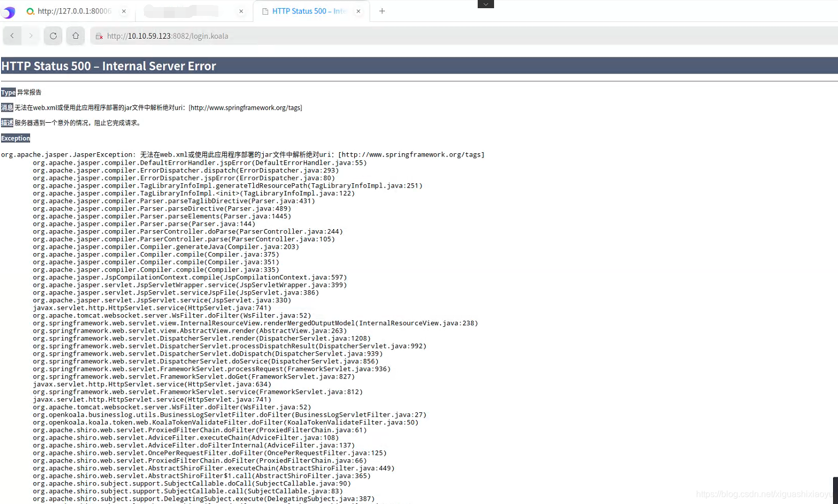The width and height of the screenshot is (838, 504).
Task: Click the ParserController.doParse stack line
Action: pyautogui.click(x=187, y=231)
